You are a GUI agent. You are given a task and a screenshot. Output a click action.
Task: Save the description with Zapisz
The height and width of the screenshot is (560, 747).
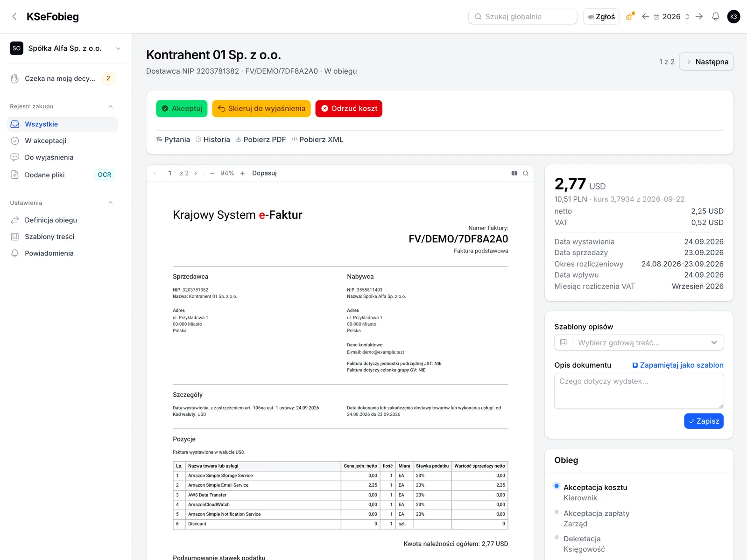click(704, 421)
